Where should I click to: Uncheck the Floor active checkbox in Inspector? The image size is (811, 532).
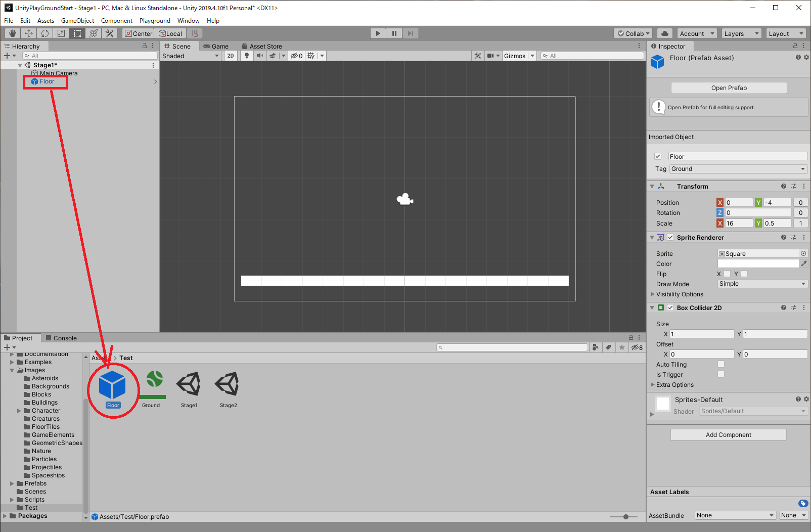658,156
